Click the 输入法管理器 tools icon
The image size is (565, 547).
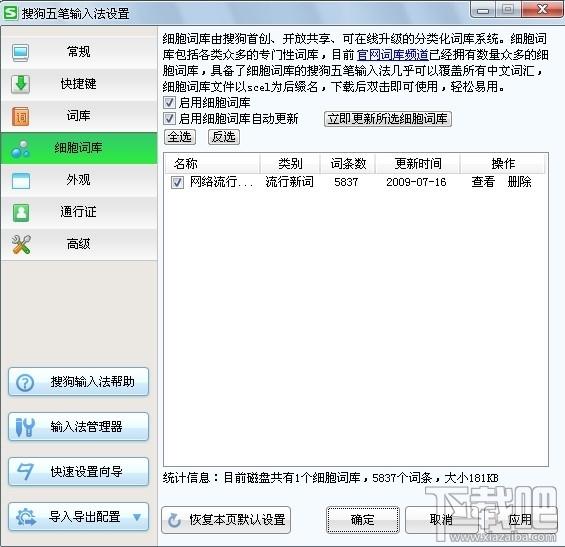[x=25, y=427]
